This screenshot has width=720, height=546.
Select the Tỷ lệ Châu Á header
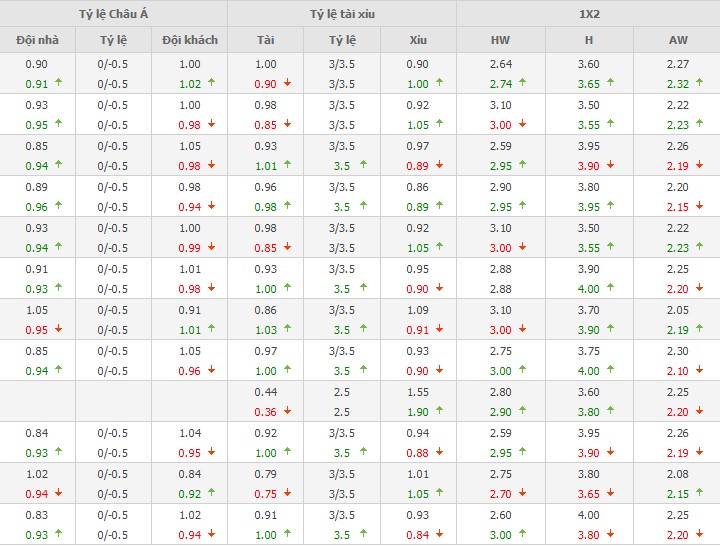(113, 14)
